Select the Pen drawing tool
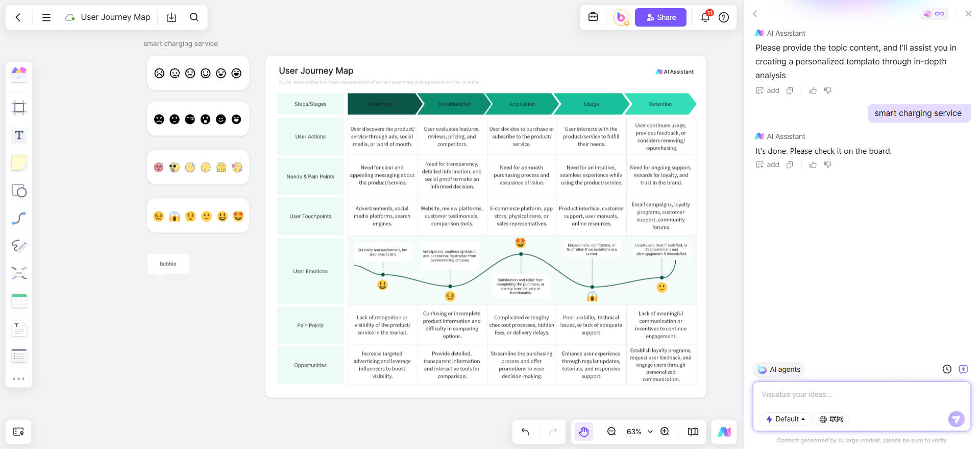This screenshot has height=449, width=980. click(x=19, y=246)
